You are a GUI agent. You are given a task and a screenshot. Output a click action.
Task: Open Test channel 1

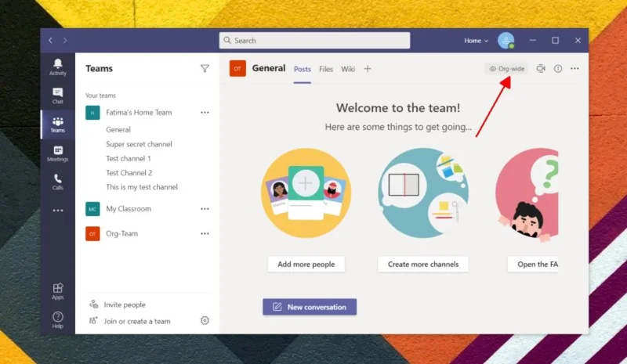[x=129, y=158]
